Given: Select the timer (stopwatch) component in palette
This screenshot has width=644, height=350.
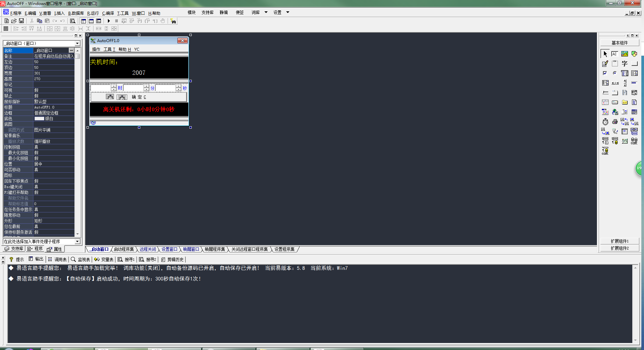Looking at the screenshot, I should pyautogui.click(x=605, y=122).
